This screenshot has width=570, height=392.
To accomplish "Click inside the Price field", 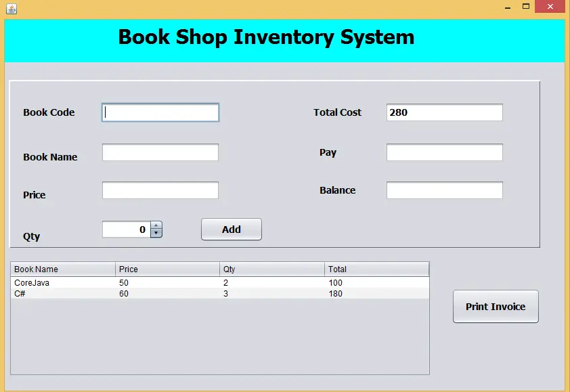I will [160, 190].
